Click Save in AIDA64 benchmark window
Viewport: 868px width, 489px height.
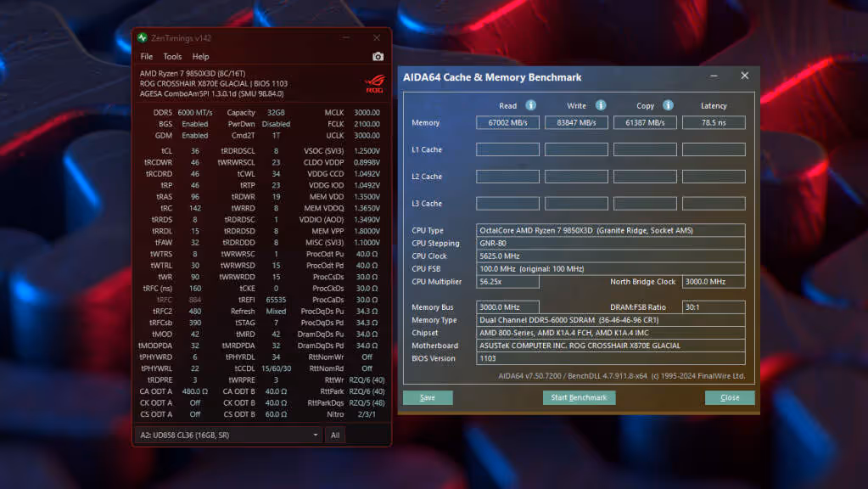[x=428, y=397]
